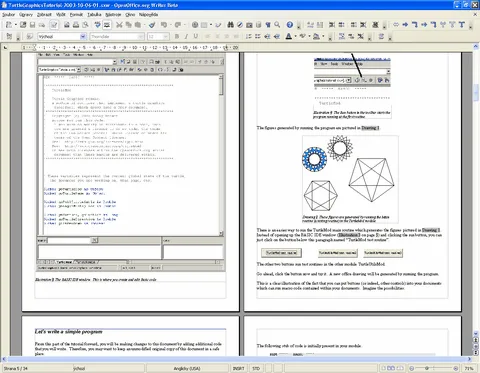Click the Copy icon
The height and width of the screenshot is (373, 480).
tap(128, 25)
